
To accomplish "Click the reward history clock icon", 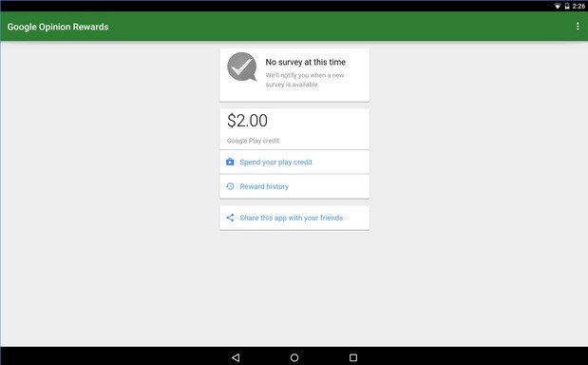I will click(x=230, y=186).
